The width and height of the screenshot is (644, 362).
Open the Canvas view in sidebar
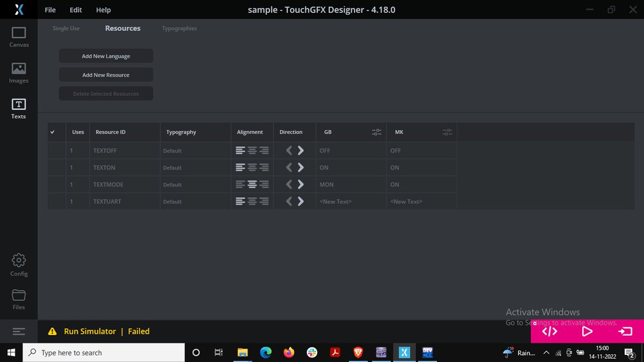click(19, 37)
